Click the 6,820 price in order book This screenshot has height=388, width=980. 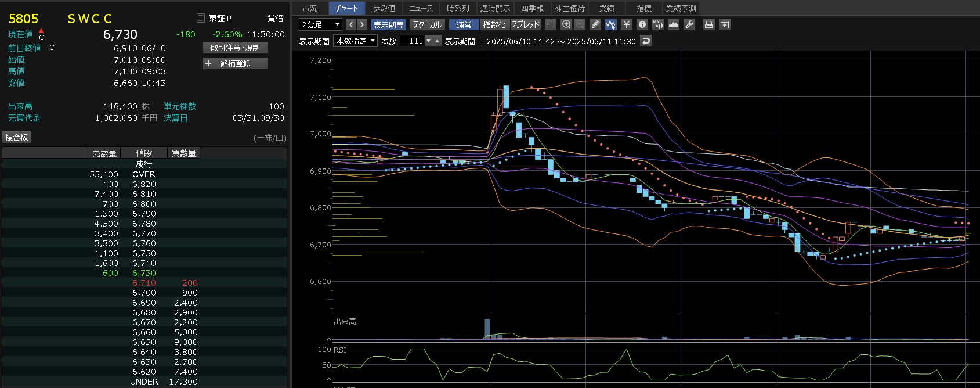(144, 184)
